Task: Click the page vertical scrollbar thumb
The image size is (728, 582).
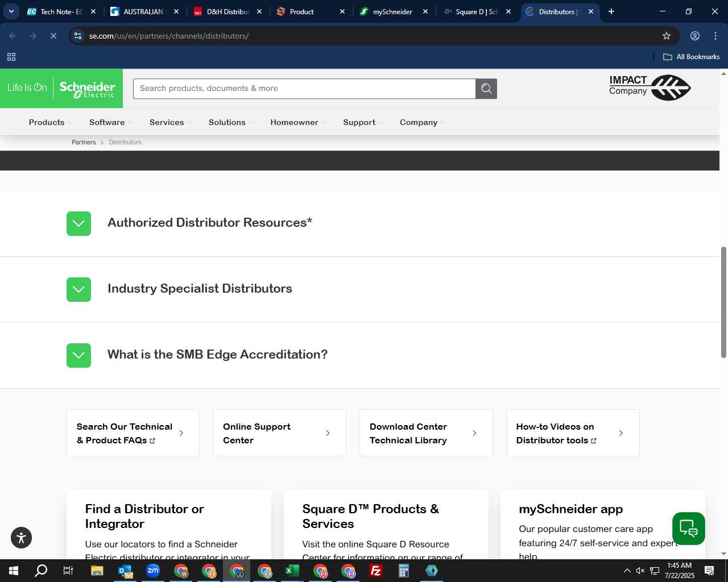Action: [x=723, y=302]
